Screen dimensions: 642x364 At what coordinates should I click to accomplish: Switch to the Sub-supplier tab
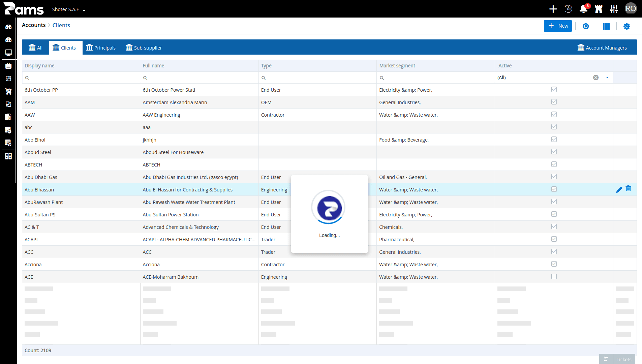144,48
